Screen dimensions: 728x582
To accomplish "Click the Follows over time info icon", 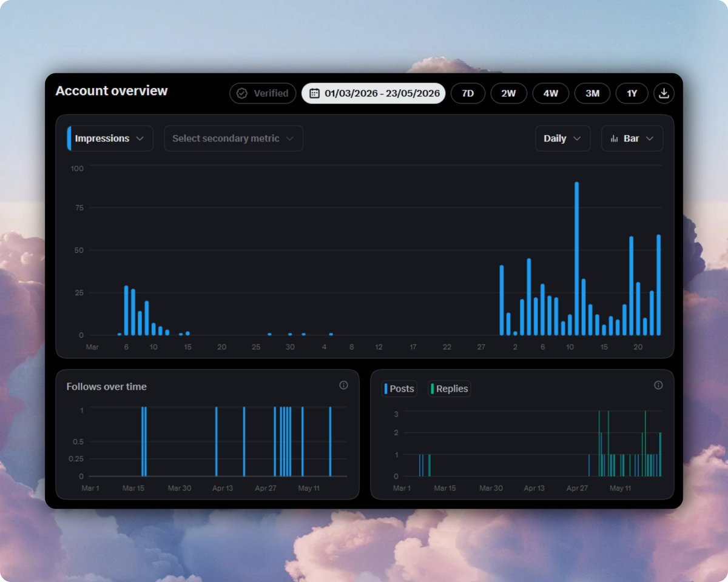I will point(343,386).
